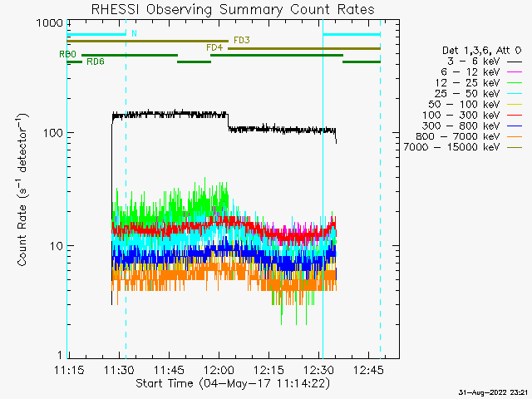This screenshot has width=532, height=399.
Task: Click the olive FD3 horizontal bar
Action: [x=148, y=41]
